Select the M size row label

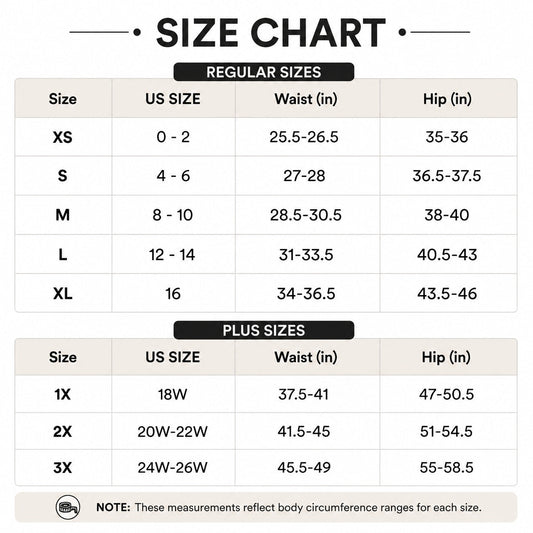(63, 215)
